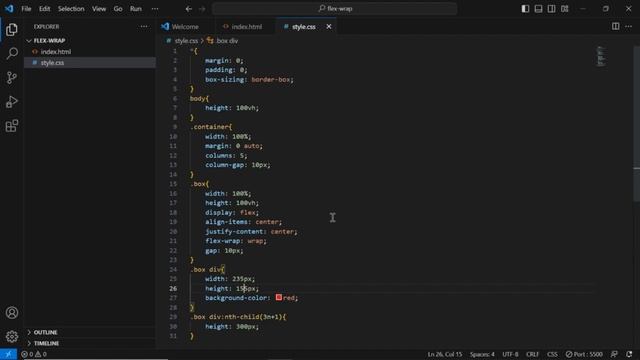Open the Source Control view
This screenshot has width=640, height=360.
click(x=12, y=78)
